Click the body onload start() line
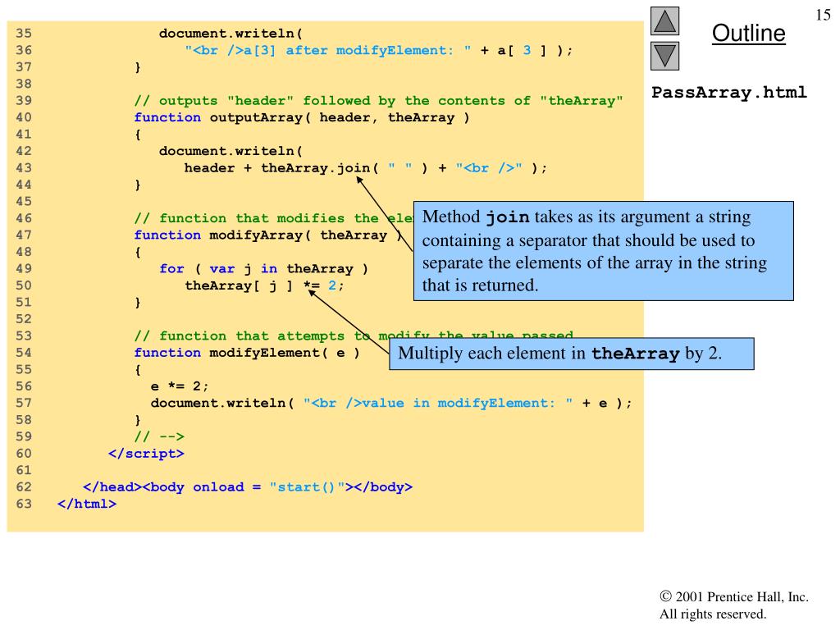 click(248, 487)
